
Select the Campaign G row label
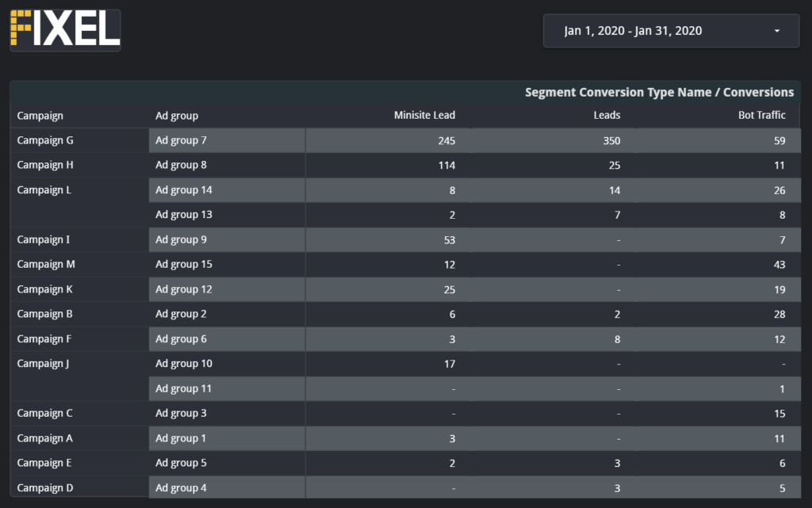[x=45, y=140]
